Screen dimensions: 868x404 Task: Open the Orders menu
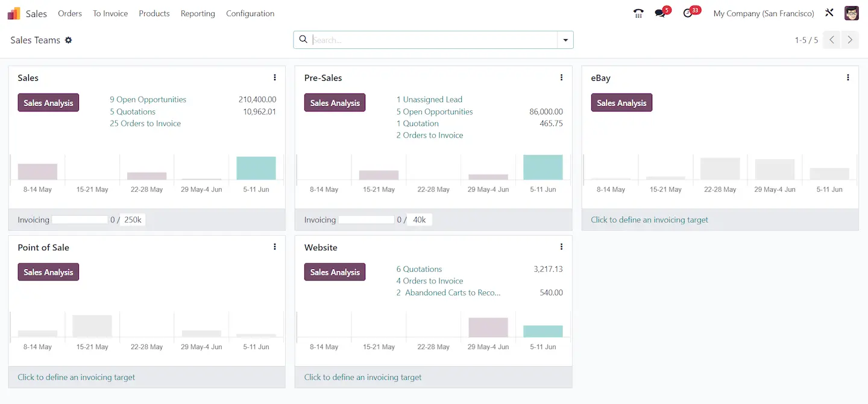70,13
